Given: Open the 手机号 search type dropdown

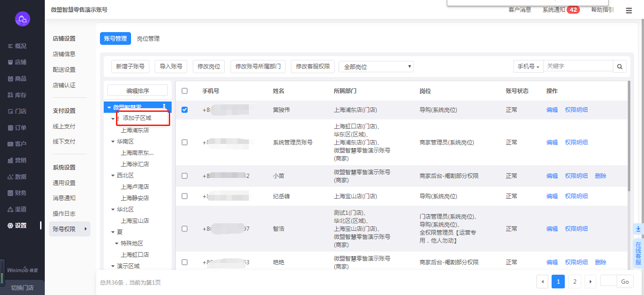Looking at the screenshot, I should 528,67.
